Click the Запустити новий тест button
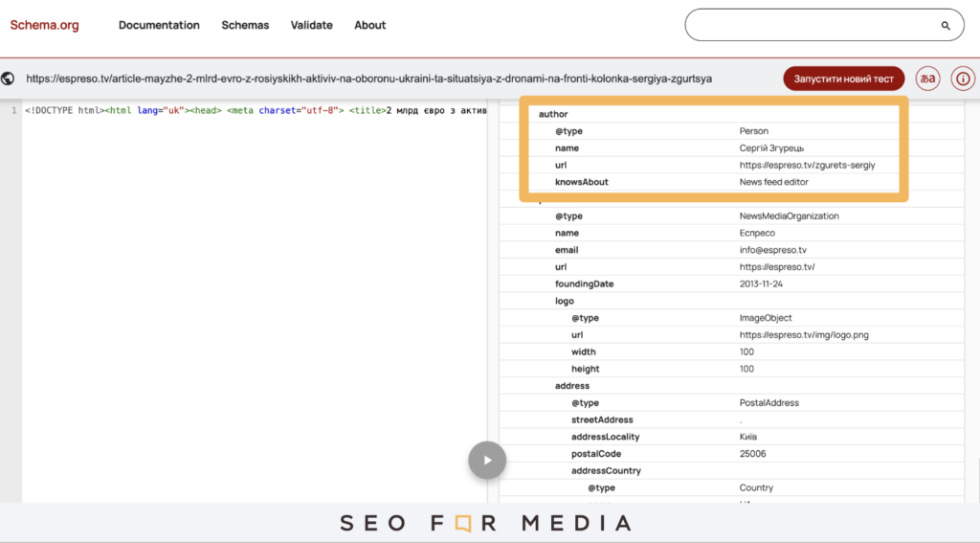The width and height of the screenshot is (980, 543). click(844, 79)
